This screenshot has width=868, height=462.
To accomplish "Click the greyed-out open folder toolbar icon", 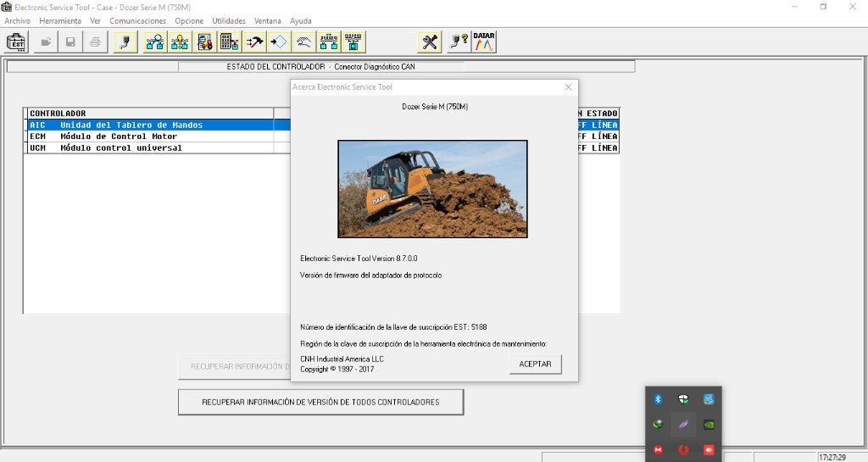I will pyautogui.click(x=46, y=42).
